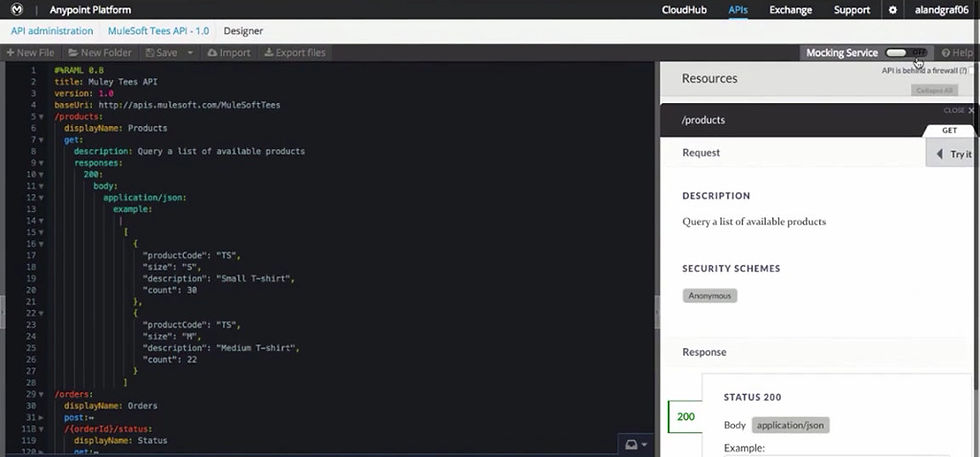980x457 pixels.
Task: Place cursor on the baseUri line
Action: [167, 105]
